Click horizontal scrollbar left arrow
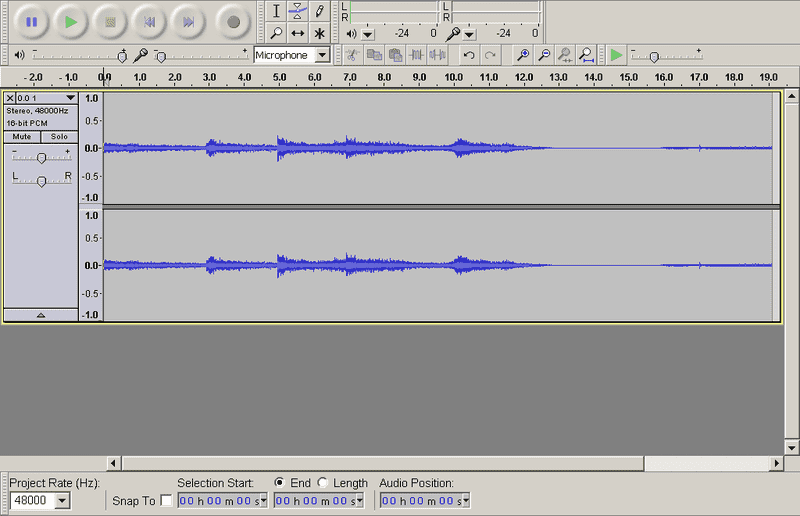Image resolution: width=800 pixels, height=516 pixels. click(x=113, y=463)
